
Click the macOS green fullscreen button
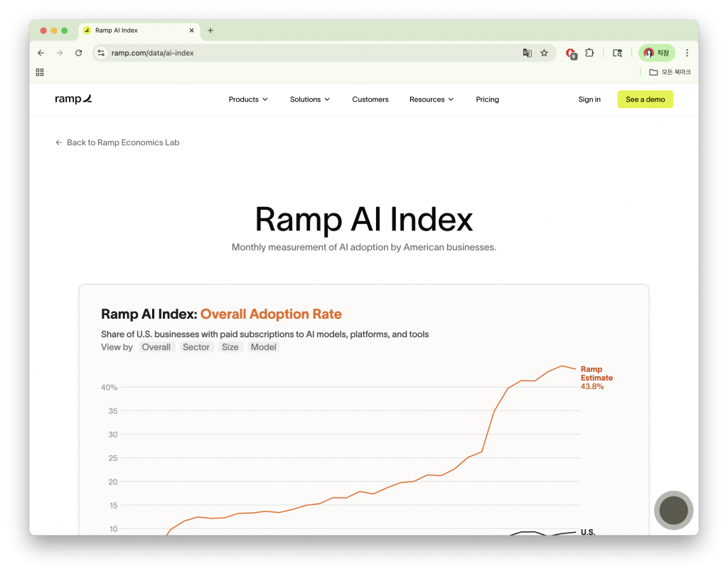click(65, 31)
